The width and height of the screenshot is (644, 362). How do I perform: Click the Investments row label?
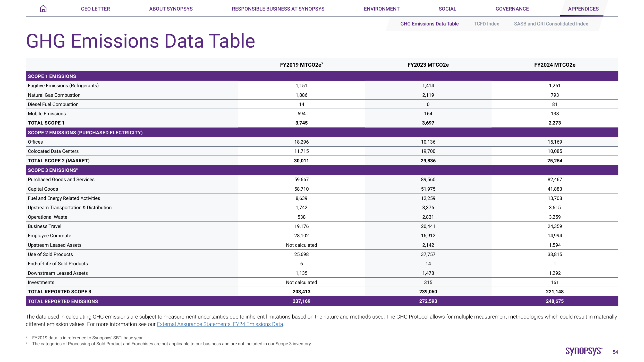coord(41,282)
